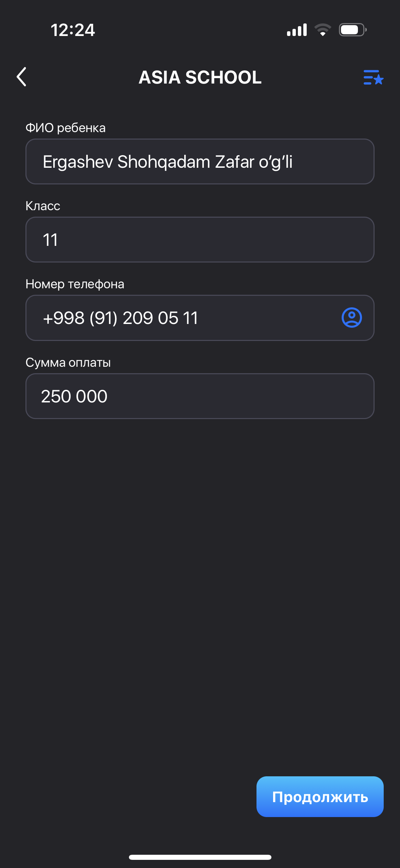Pick a contact with the phone field's person icon

coord(351,318)
